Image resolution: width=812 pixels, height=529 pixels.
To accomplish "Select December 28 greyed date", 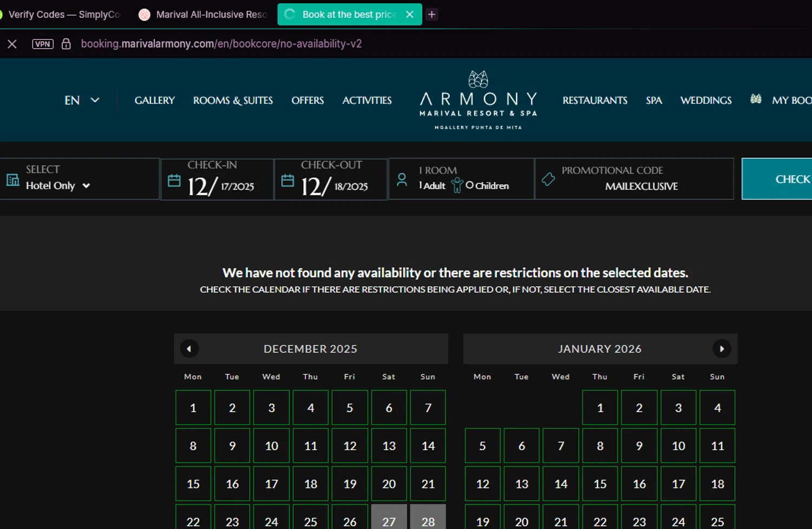I will [428, 517].
